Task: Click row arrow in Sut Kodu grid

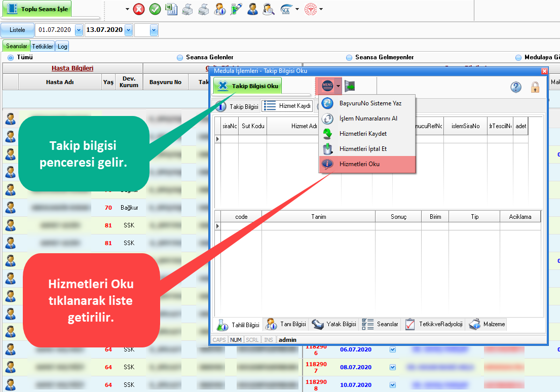Action: coord(217,139)
